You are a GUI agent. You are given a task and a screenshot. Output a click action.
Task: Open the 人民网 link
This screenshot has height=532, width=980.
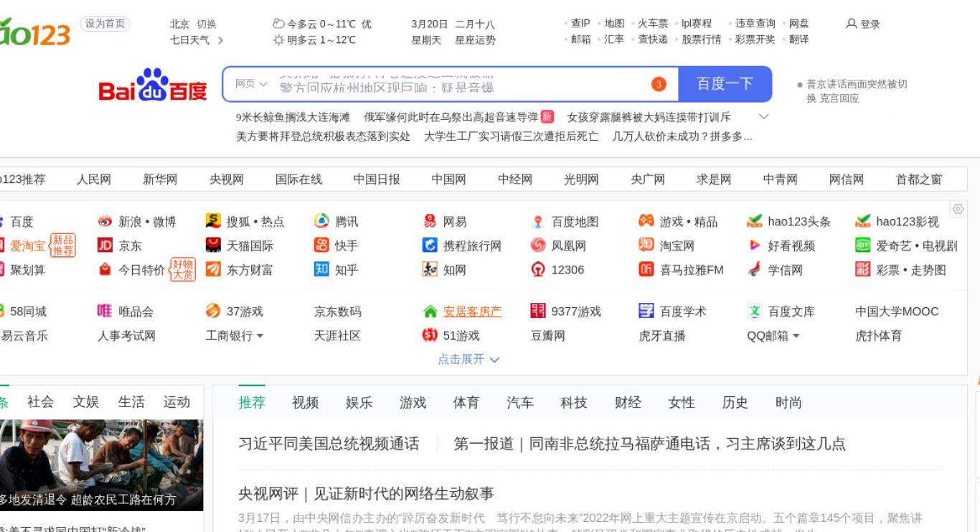[94, 179]
